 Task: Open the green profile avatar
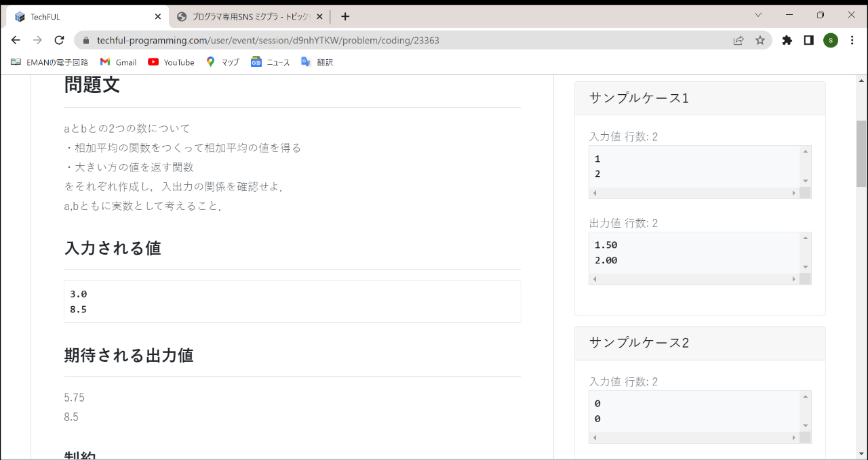pos(830,40)
